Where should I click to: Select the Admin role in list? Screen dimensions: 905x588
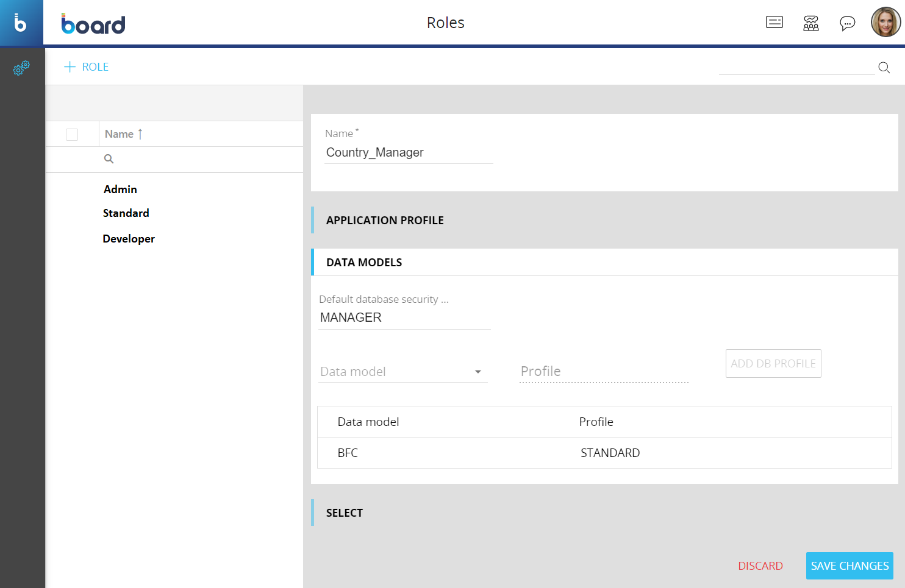click(x=120, y=190)
